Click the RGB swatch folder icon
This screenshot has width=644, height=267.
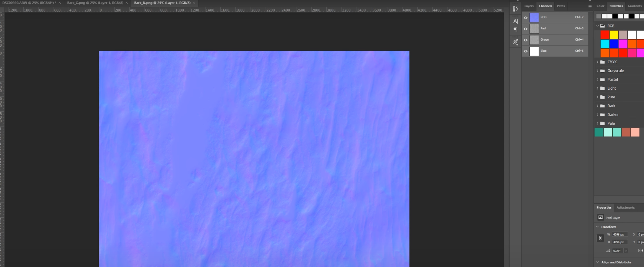[x=602, y=26]
